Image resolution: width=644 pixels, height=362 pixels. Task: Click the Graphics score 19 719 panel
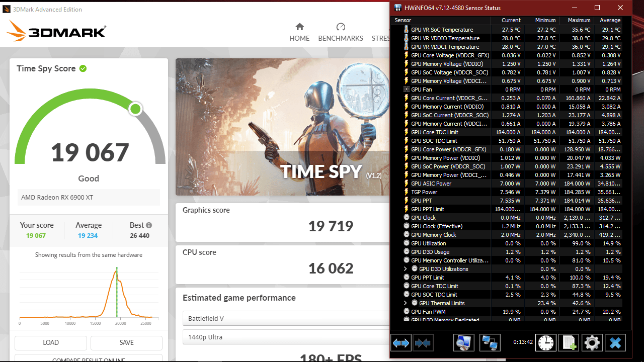coord(283,222)
